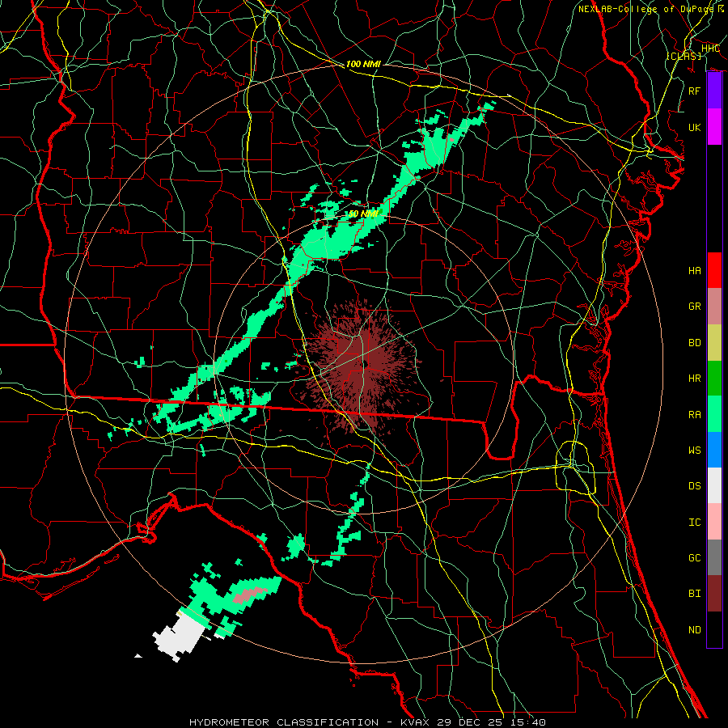Click the Hydrometeor Classification KVAX title caption
Screen dimensions: 728x728
pos(367,722)
